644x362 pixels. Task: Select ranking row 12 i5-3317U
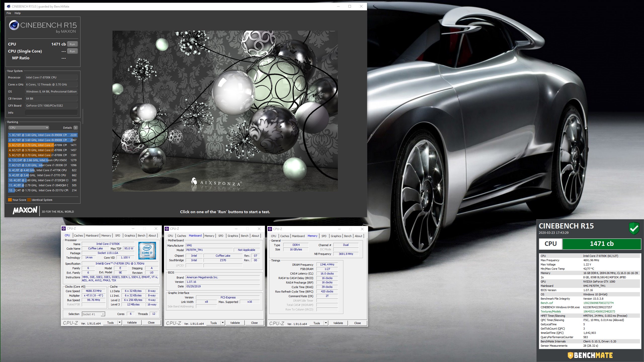click(43, 190)
